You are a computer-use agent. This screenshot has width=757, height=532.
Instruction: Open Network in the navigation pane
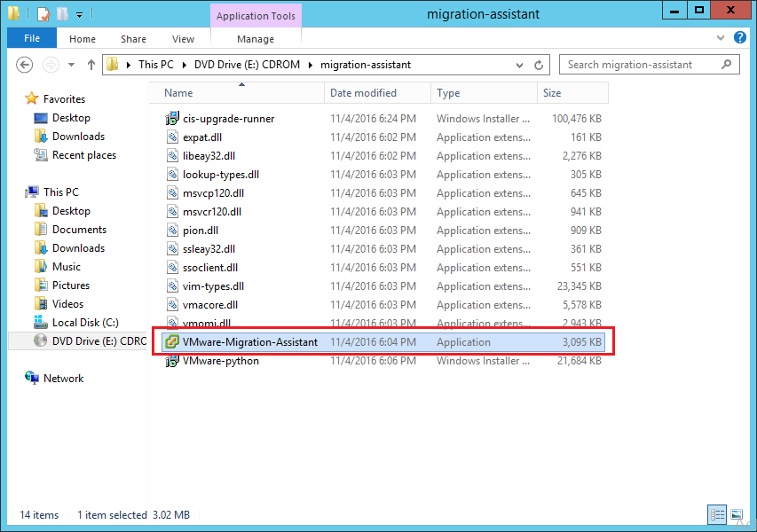tap(63, 378)
